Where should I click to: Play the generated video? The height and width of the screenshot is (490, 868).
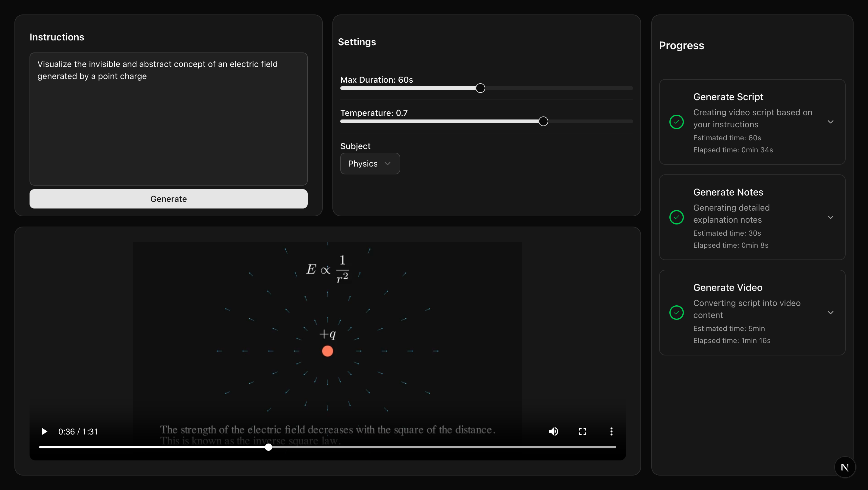click(x=44, y=431)
